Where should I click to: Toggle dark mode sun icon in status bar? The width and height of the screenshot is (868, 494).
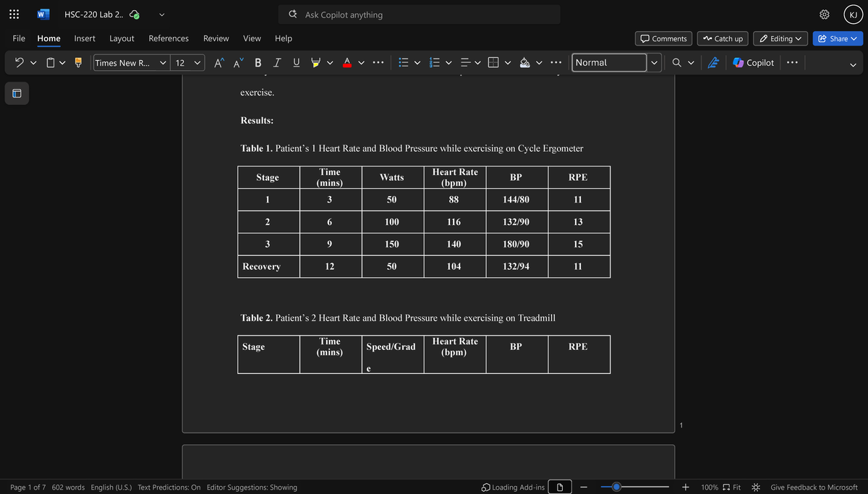[756, 487]
